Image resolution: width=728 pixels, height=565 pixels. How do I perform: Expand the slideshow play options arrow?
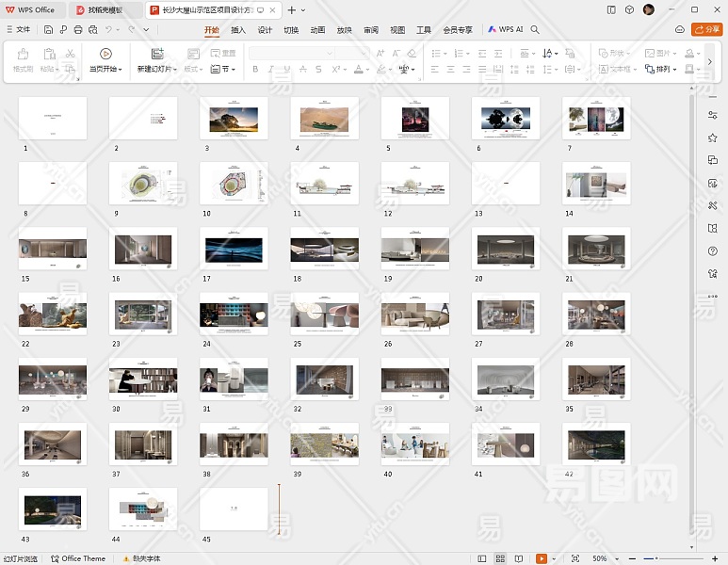click(x=554, y=558)
